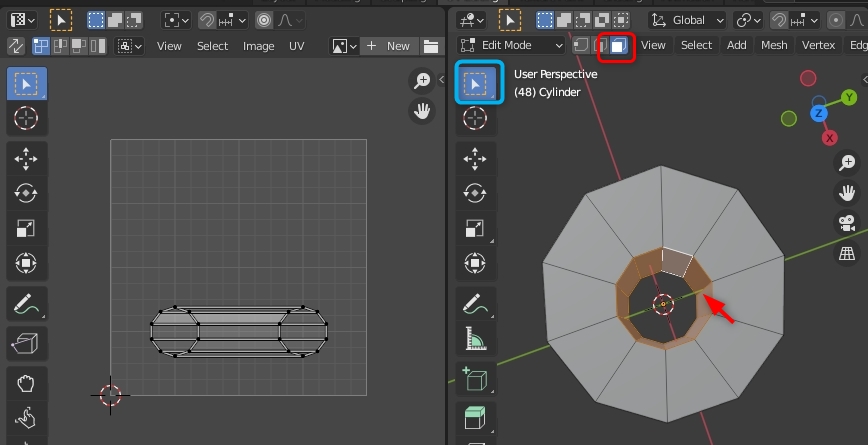Open UV editor View menu
The image size is (868, 445).
[169, 46]
